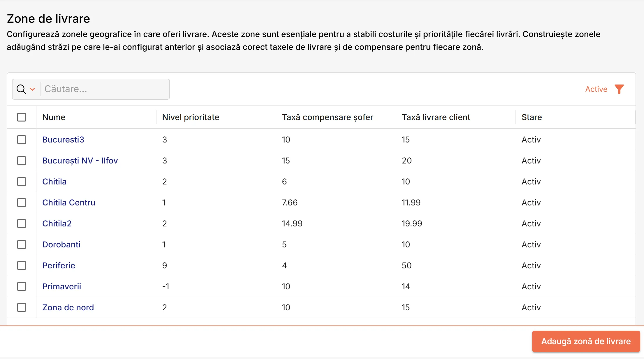The width and height of the screenshot is (644, 359).
Task: Toggle the select-all header checkbox
Action: pyautogui.click(x=22, y=117)
